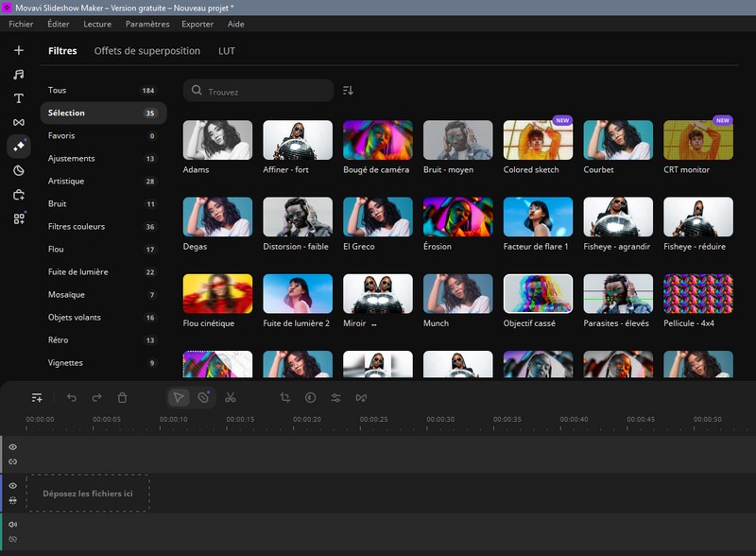Choose the Filtres couleurs category
Screen dimensions: 756x556
(77, 227)
